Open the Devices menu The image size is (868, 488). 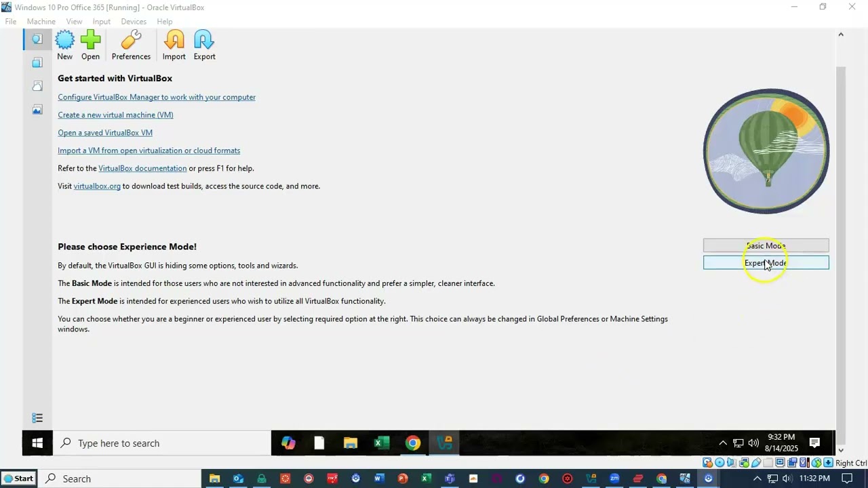(134, 22)
